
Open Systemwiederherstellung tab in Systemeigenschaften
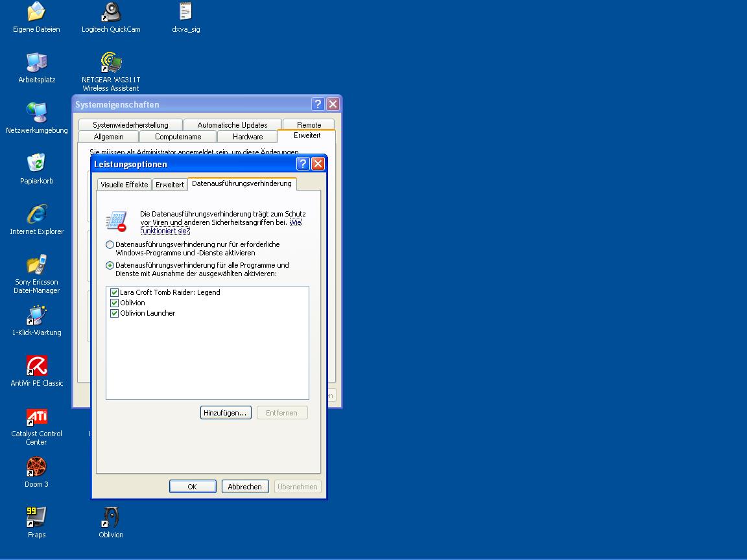coord(130,124)
